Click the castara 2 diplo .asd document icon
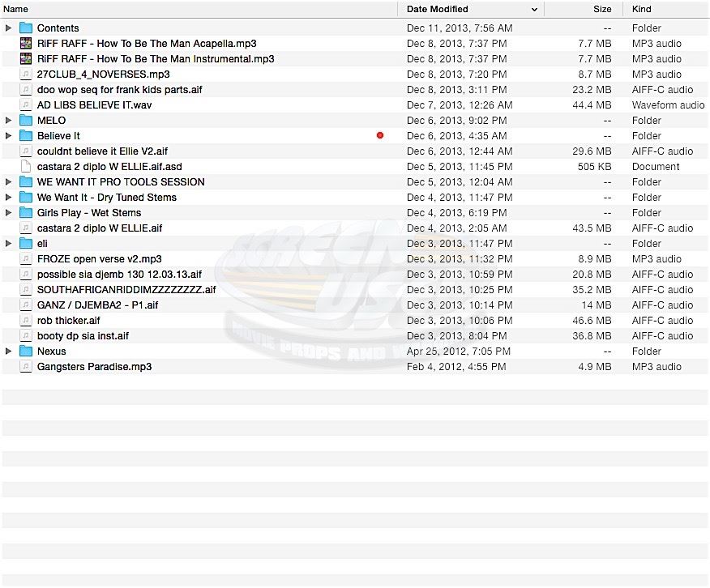 (25, 167)
